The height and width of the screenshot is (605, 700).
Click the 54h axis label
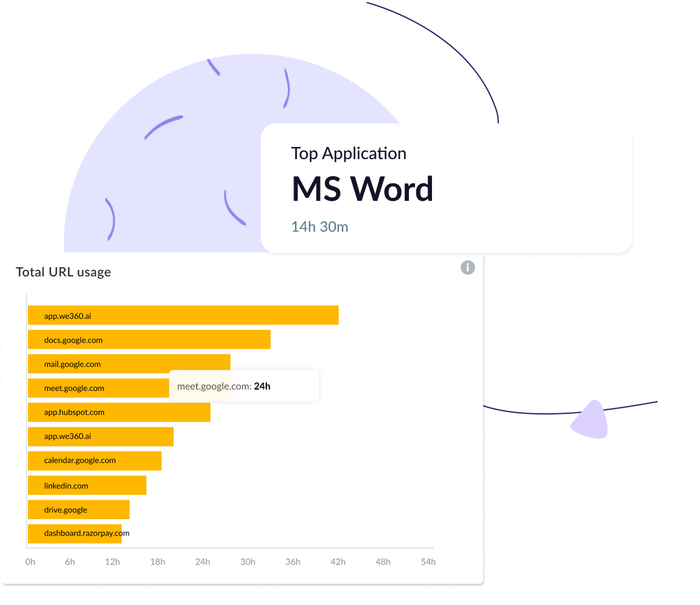pyautogui.click(x=428, y=561)
